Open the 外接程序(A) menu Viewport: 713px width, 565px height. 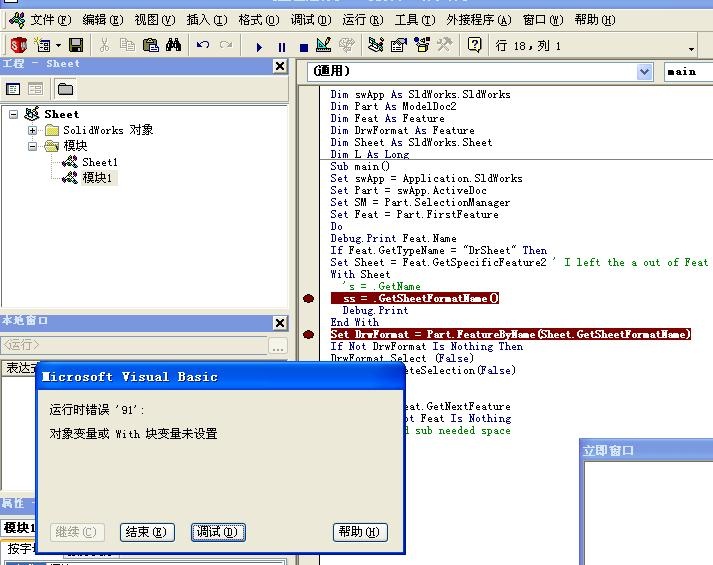click(479, 20)
